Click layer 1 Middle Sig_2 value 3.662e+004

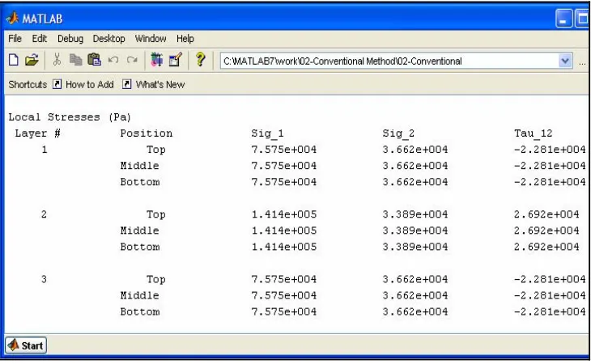(415, 166)
